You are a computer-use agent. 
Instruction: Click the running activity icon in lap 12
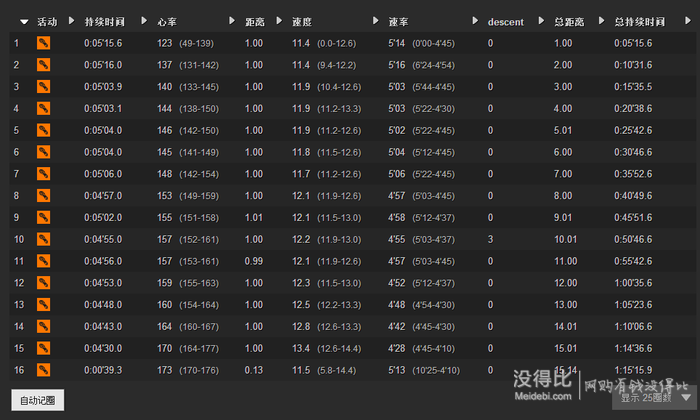[x=43, y=283]
